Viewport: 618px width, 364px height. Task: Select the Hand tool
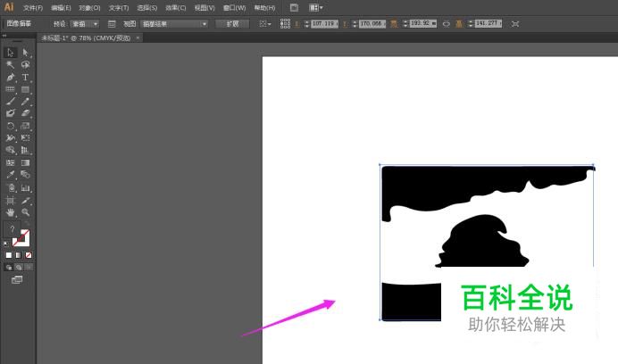click(10, 213)
